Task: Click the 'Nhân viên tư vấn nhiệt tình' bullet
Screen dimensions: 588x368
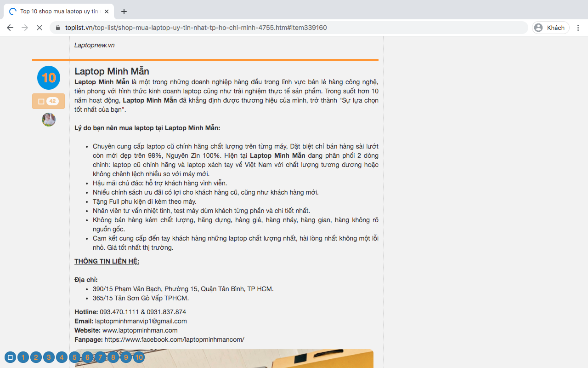Action: point(201,211)
